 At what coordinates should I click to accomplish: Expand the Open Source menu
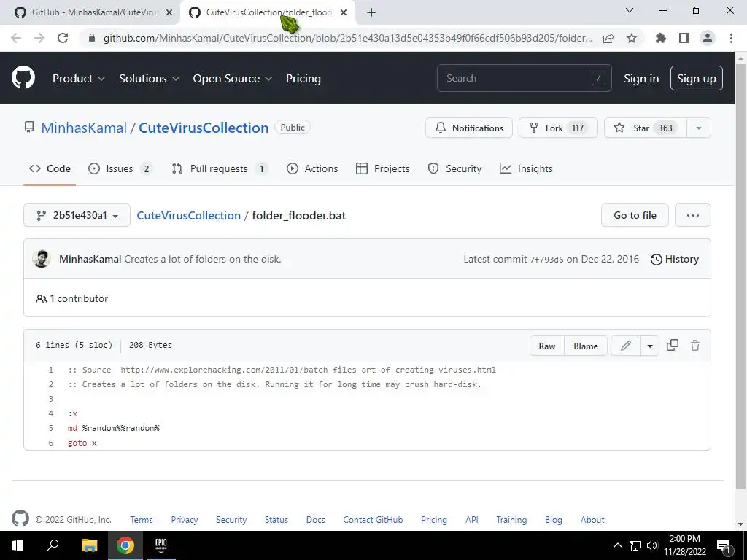pos(233,79)
